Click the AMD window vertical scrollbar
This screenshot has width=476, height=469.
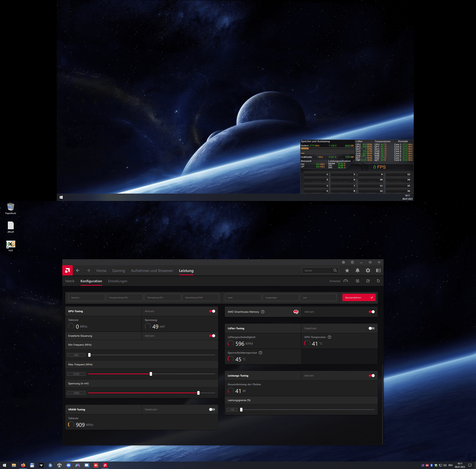coord(382,404)
